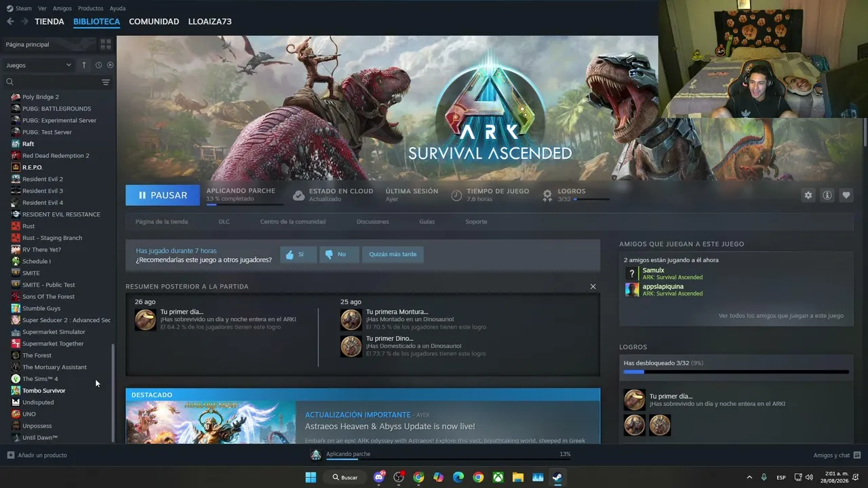868x488 pixels.
Task: Go to the TIENDA tab
Action: (50, 22)
